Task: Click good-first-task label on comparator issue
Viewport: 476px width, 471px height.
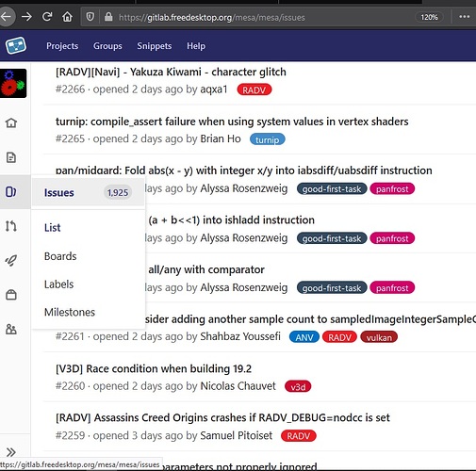Action: tap(332, 287)
